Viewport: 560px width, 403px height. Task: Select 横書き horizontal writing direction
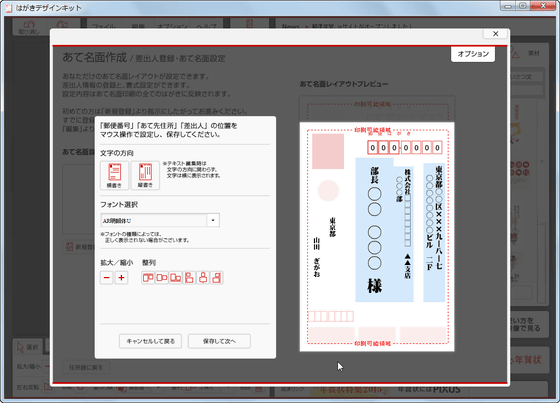coord(114,175)
